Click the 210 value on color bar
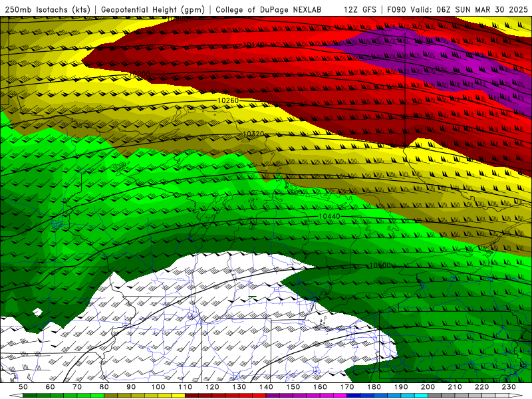Viewport: 532px width, 399px height. tap(455, 387)
